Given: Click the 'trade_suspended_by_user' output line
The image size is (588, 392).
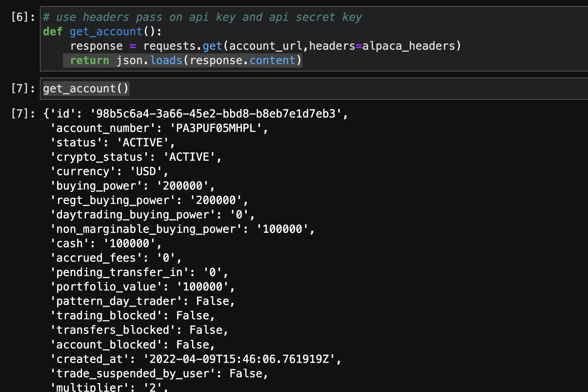Looking at the screenshot, I should click(159, 374).
